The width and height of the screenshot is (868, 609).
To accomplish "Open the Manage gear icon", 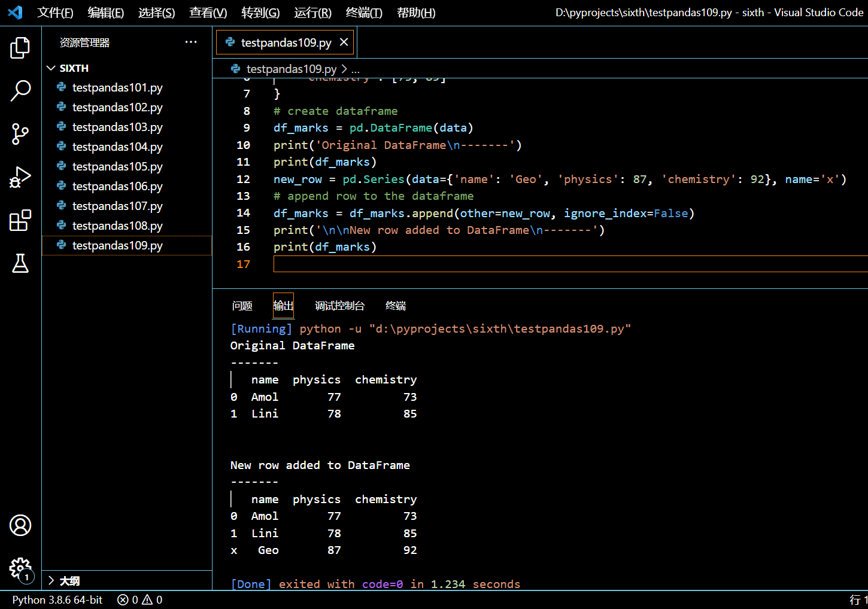I will coord(20,568).
